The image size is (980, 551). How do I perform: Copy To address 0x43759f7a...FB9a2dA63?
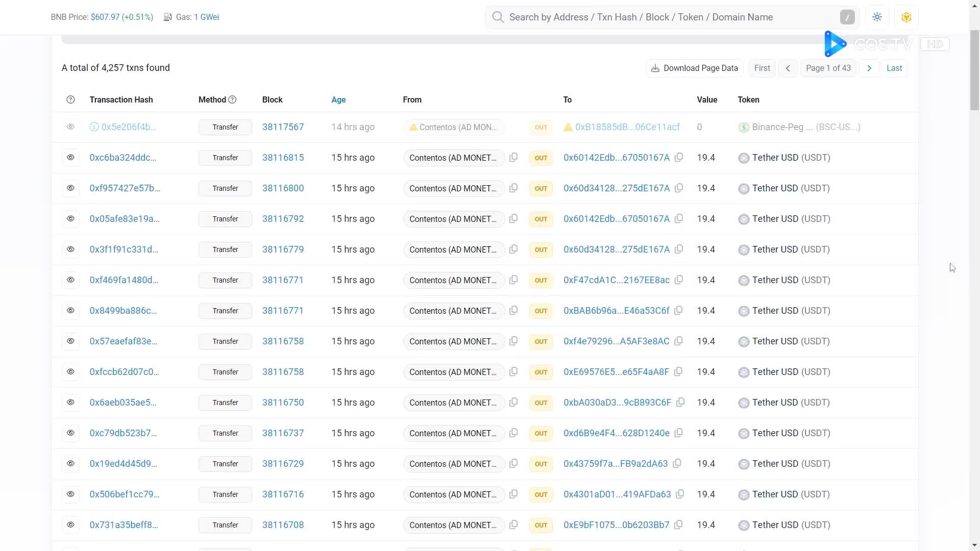coord(676,464)
